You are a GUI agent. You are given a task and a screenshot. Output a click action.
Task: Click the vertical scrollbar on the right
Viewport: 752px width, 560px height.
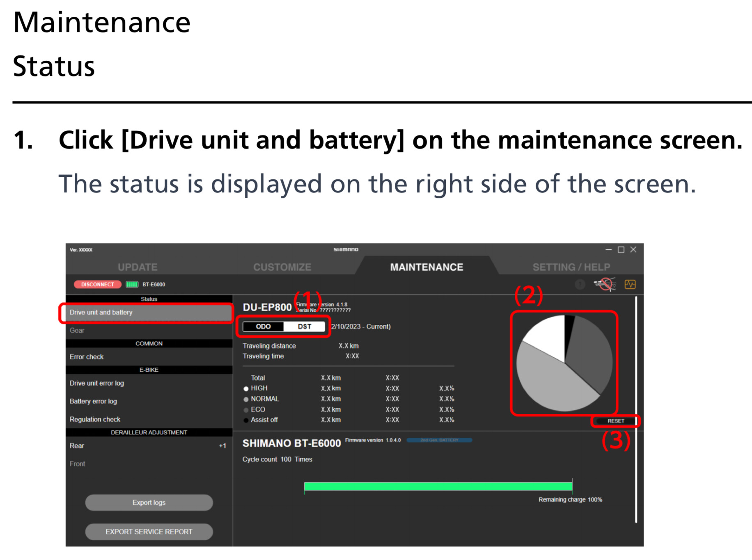point(636,409)
